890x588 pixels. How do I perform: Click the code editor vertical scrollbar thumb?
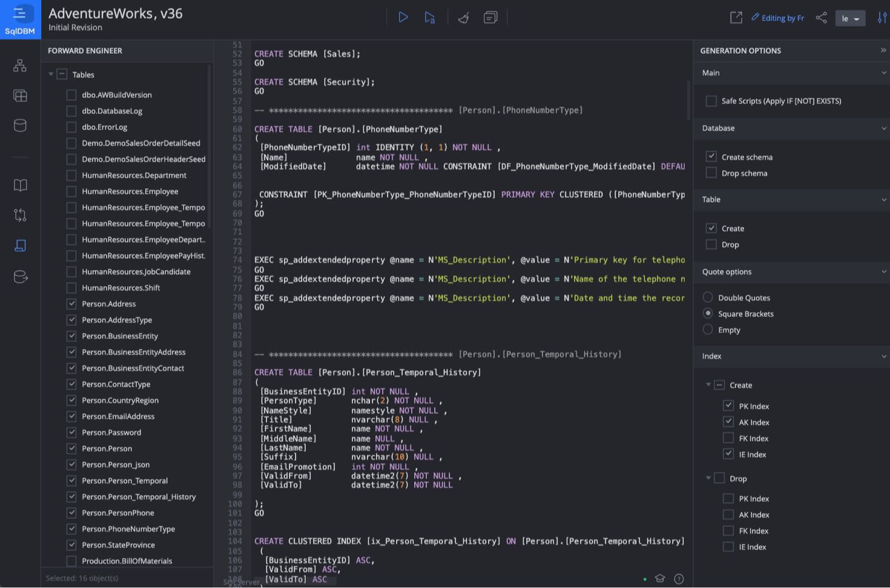(x=688, y=100)
